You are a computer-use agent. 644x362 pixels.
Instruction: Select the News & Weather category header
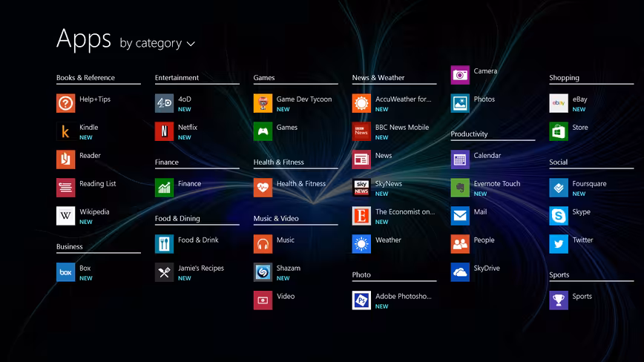coord(378,78)
